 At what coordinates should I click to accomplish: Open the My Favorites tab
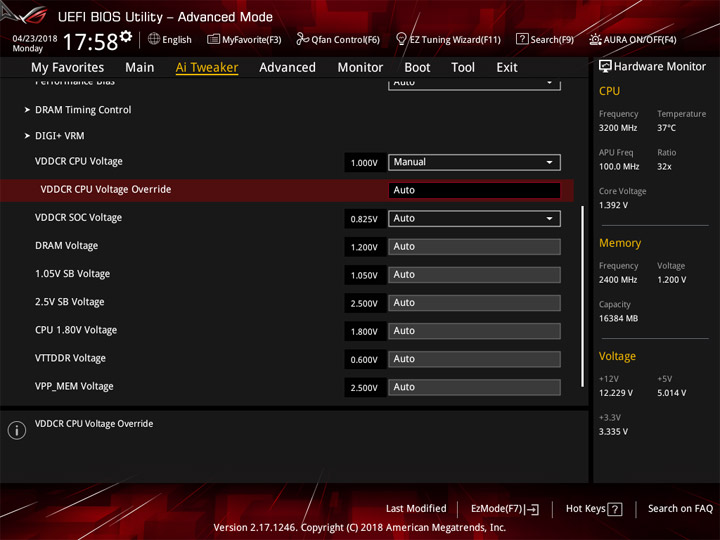click(x=68, y=68)
